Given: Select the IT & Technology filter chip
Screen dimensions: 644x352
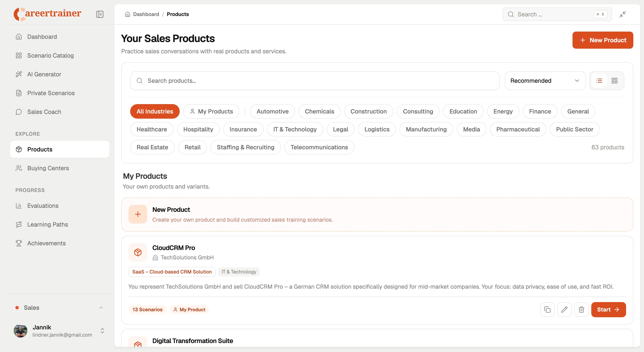Looking at the screenshot, I should coord(295,129).
